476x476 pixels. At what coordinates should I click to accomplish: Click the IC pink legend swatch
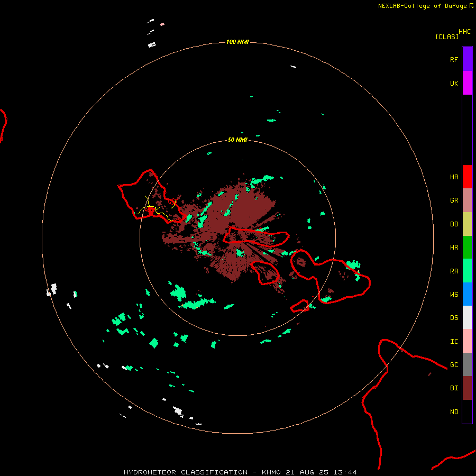click(x=467, y=341)
